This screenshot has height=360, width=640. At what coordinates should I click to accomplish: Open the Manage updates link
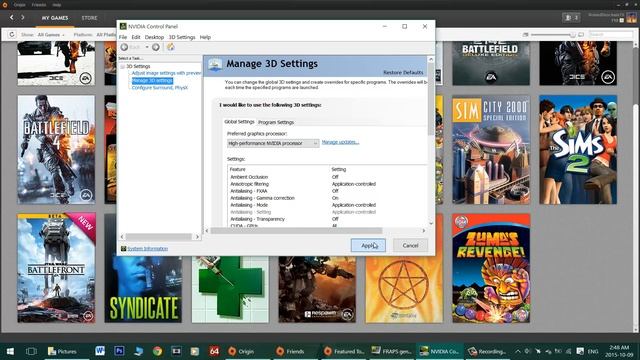[340, 142]
